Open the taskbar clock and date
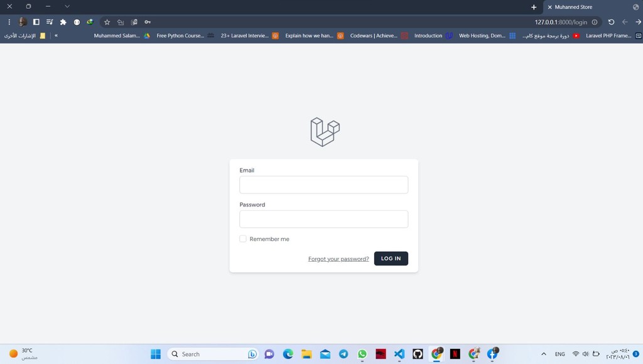The image size is (643, 364). 618,354
